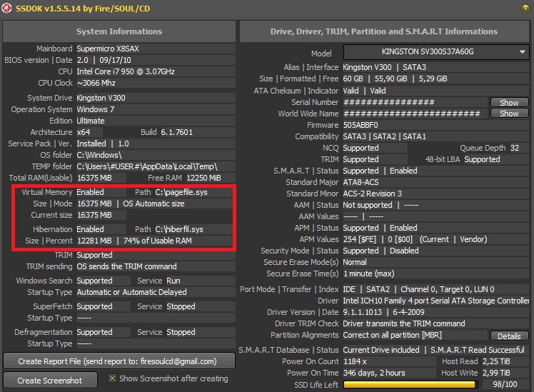Click the Kingston V300 alias value
Screen dimensions: 534x392
point(367,67)
